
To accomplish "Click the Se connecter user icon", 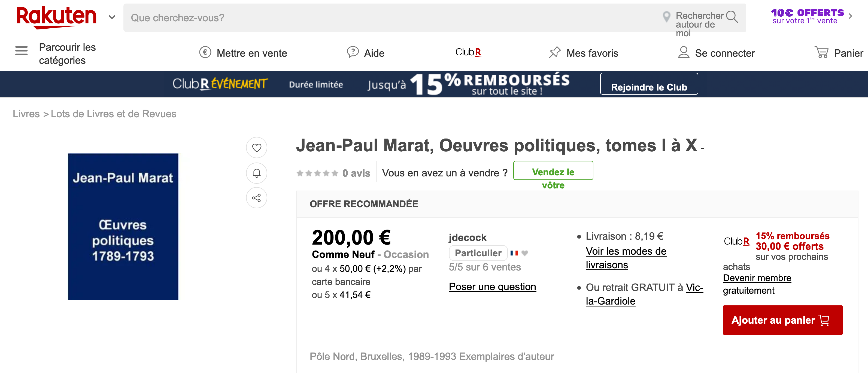I will (683, 53).
